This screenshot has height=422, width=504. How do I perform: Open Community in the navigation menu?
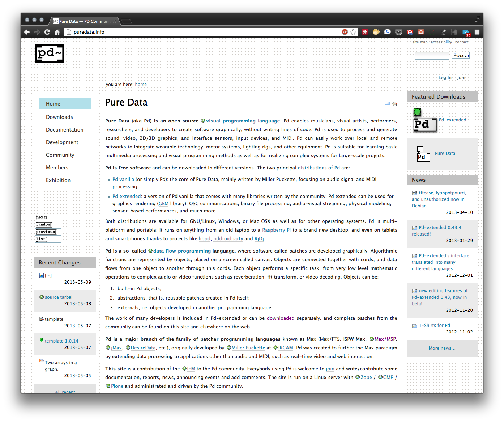pos(60,155)
